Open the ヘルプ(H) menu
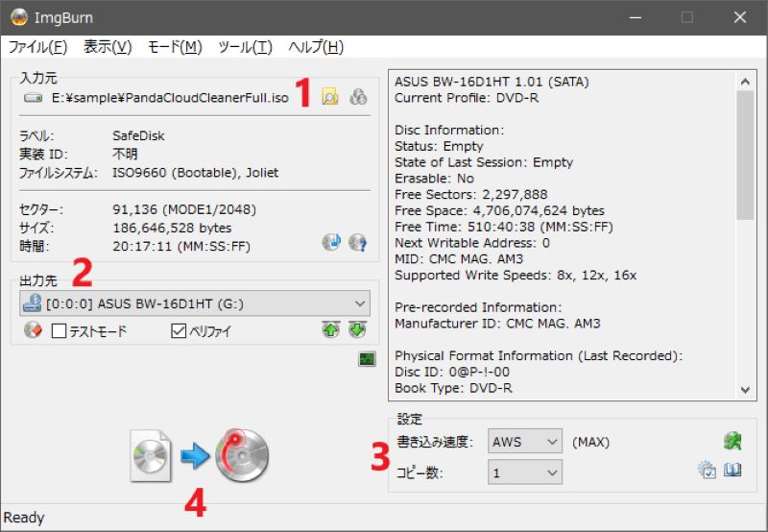This screenshot has height=532, width=768. pos(316,47)
